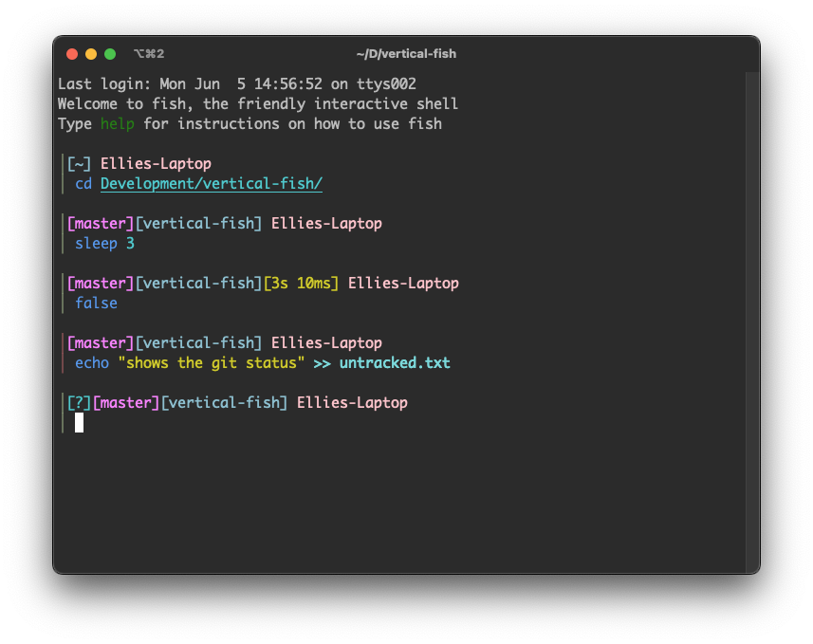Click the ⌥⌘2 shortcut label in title bar
This screenshot has width=813, height=644.
tap(149, 54)
